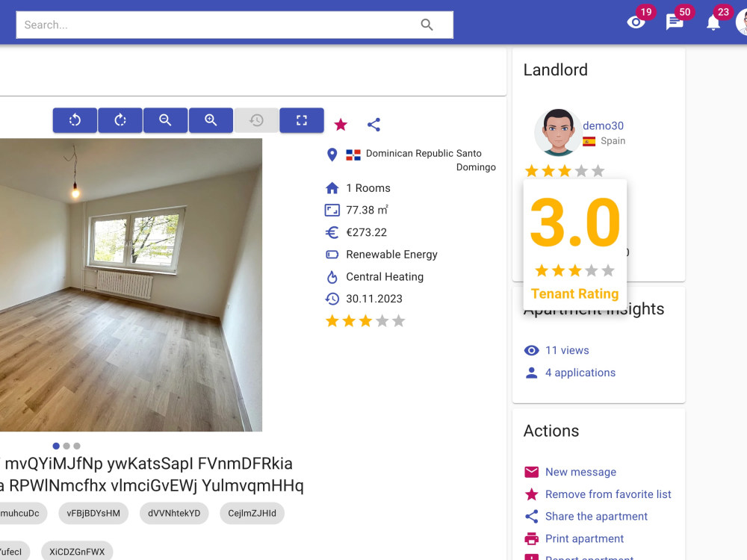Image resolution: width=747 pixels, height=560 pixels.
Task: Rotate image counterclockwise button
Action: click(75, 120)
